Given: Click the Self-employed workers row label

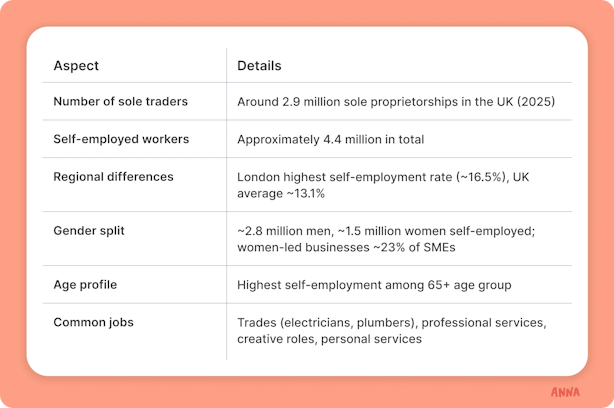Looking at the screenshot, I should (x=121, y=139).
